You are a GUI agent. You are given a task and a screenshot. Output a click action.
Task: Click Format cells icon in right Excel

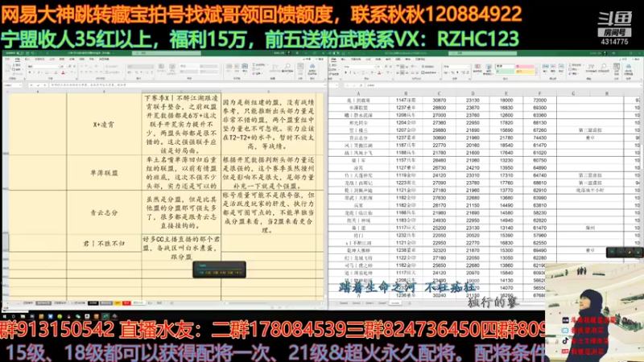(561, 68)
